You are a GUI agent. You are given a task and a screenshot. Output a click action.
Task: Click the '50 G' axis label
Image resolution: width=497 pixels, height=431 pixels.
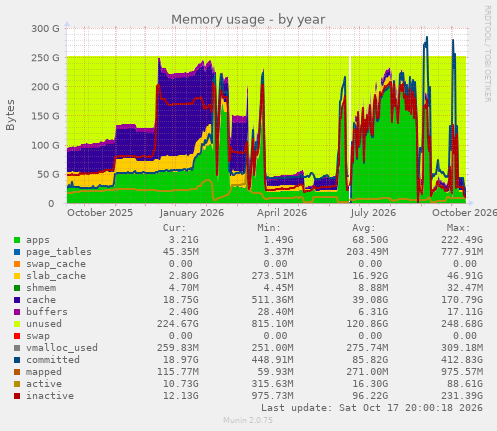pos(48,175)
